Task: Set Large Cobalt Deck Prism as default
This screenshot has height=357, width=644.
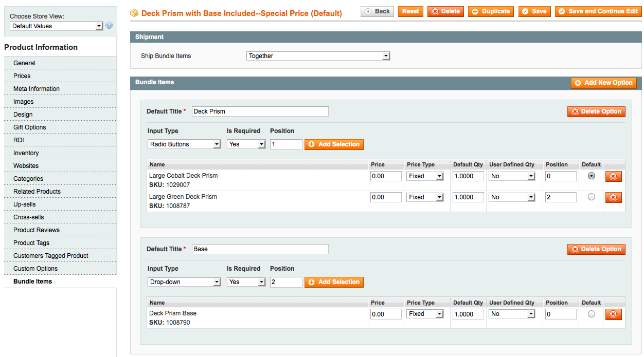Action: tap(592, 176)
